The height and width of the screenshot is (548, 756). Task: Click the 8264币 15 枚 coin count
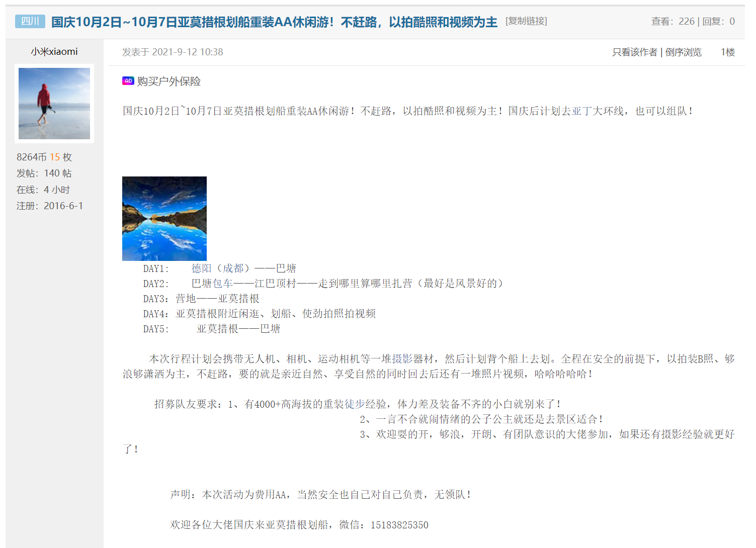pos(44,157)
